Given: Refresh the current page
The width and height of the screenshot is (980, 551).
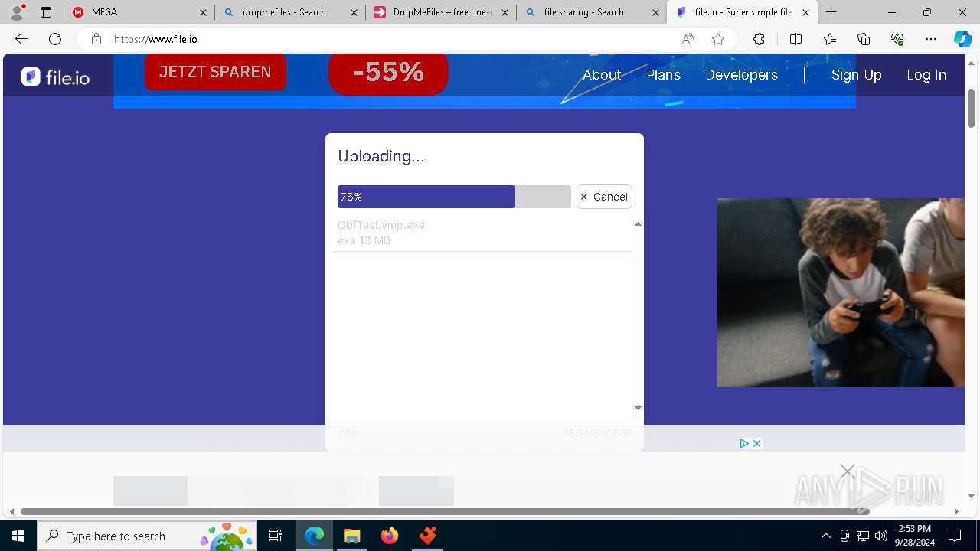Looking at the screenshot, I should click(x=55, y=39).
